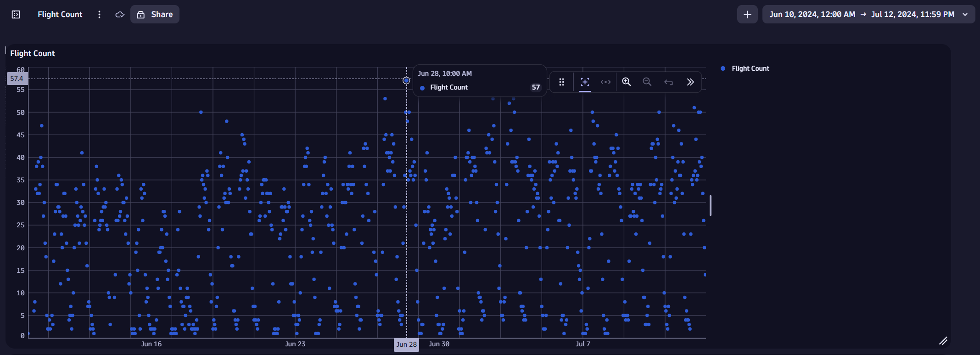Image resolution: width=980 pixels, height=355 pixels.
Task: Click the 'Jun 28, 10:00 AM' tooltip header
Action: pos(445,73)
